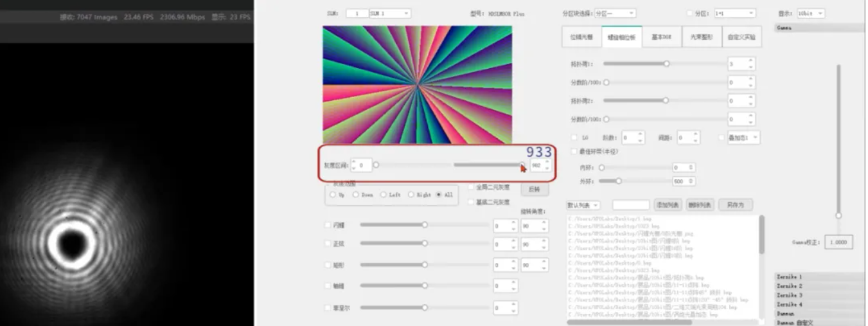Expand the Zernike 2 section

click(x=819, y=285)
